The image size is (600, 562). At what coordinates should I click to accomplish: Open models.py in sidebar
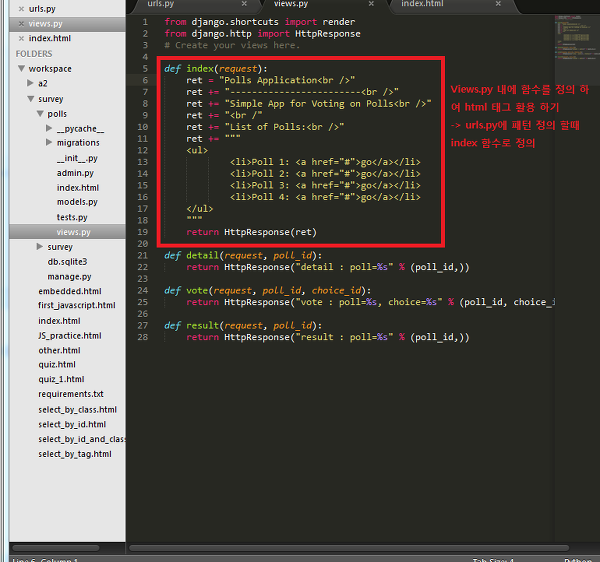(x=77, y=202)
